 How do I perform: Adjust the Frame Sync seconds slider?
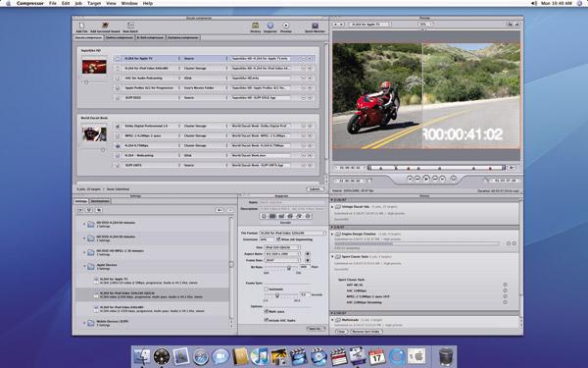[277, 295]
